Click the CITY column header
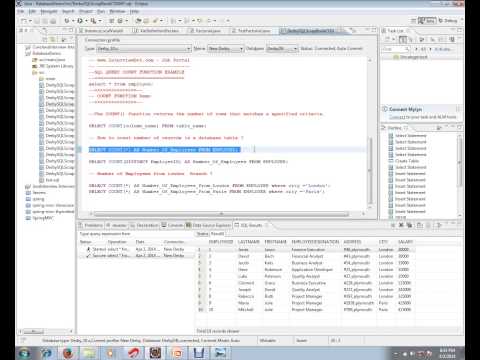The image size is (480, 360). tap(383, 242)
